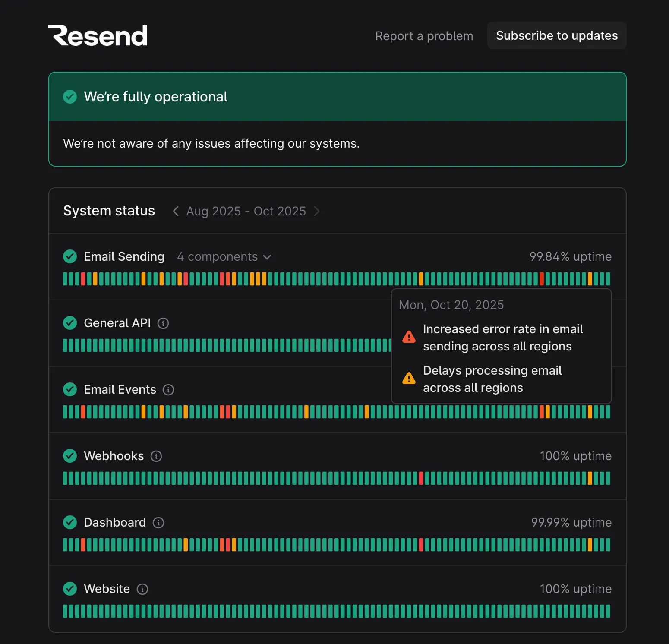
Task: Go to the previous date range with the left chevron
Action: coord(175,211)
